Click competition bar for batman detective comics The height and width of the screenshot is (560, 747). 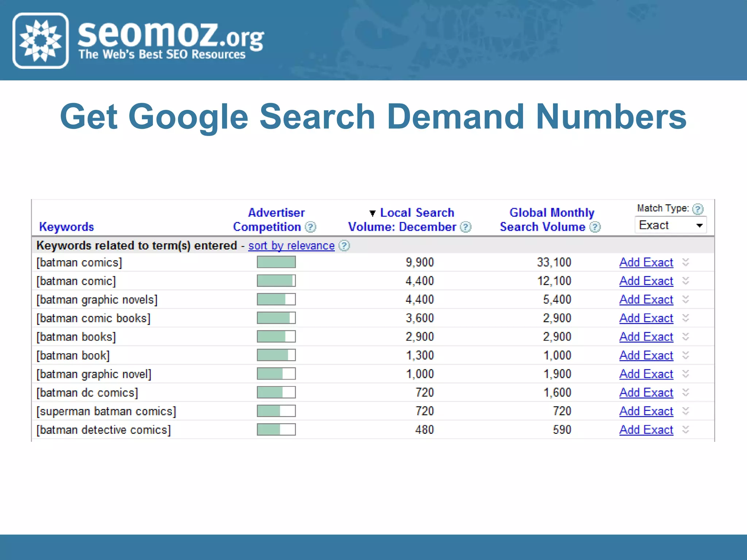pos(276,429)
